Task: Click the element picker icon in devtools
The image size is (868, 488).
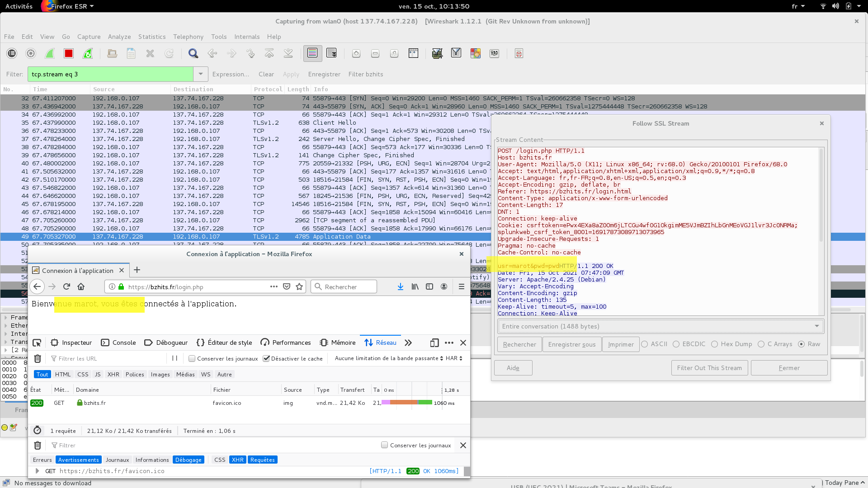Action: [x=37, y=343]
